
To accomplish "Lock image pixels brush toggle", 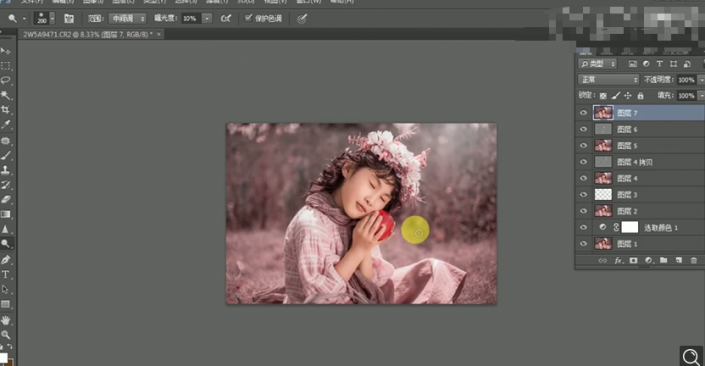I will click(x=616, y=95).
